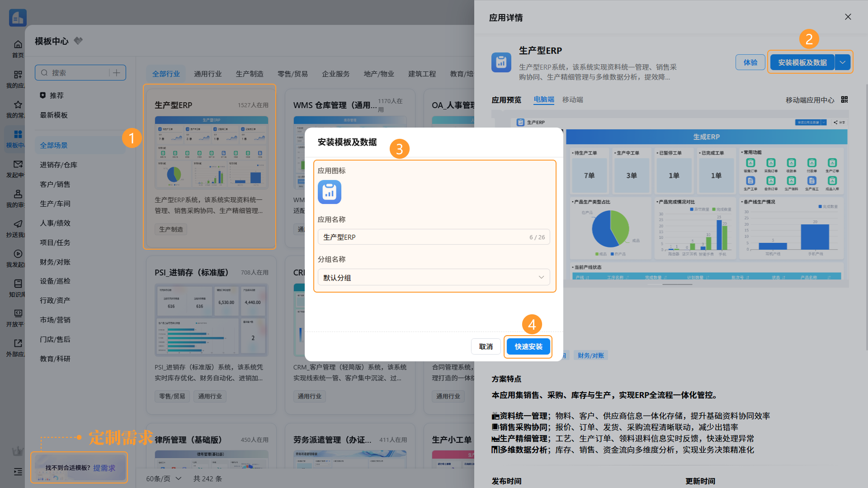Select 进销存/仓库 scene in the list

click(x=58, y=165)
